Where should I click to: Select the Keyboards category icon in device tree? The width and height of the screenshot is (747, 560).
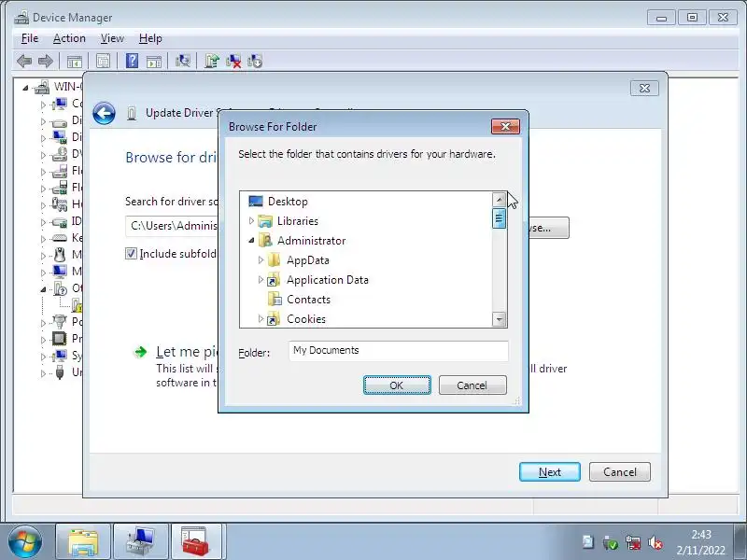(60, 238)
